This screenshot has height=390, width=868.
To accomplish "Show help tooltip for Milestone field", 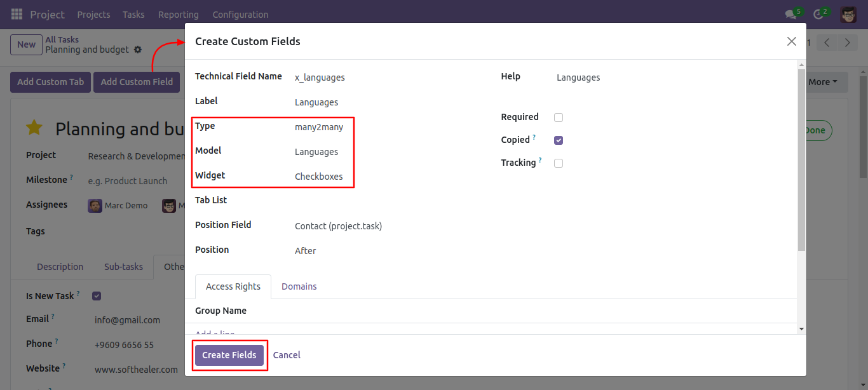I will tap(71, 177).
